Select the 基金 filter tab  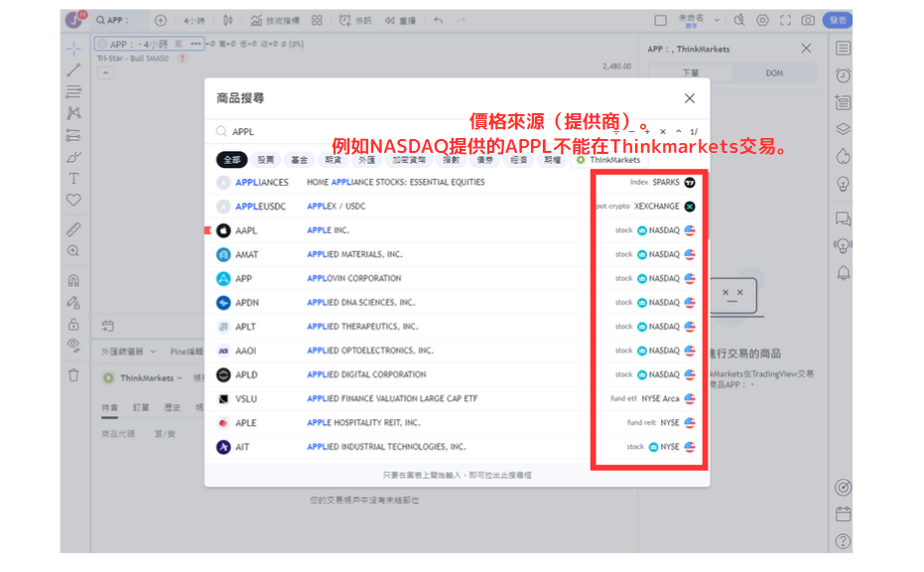point(300,160)
